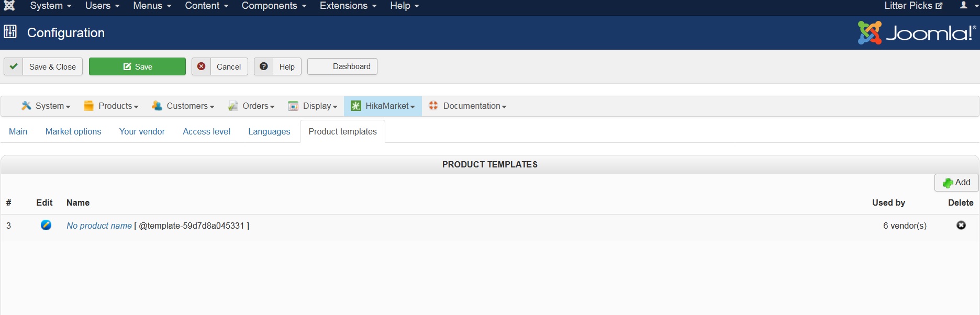Screen dimensions: 980x315
Task: Open the 'No product name' template link
Action: pyautogui.click(x=99, y=226)
